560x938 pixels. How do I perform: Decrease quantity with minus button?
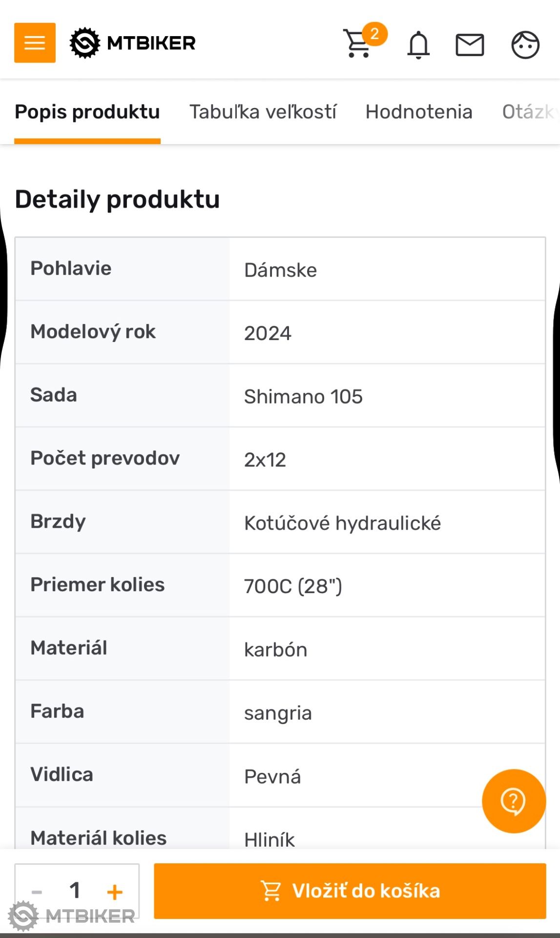37,892
